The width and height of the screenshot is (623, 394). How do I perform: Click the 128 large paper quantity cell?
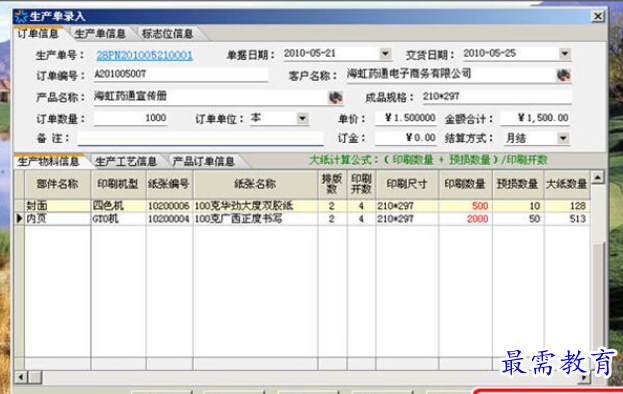click(x=567, y=206)
